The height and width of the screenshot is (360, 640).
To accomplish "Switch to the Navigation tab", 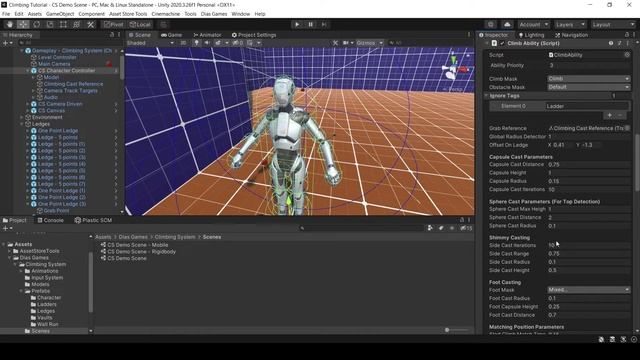I will point(571,35).
